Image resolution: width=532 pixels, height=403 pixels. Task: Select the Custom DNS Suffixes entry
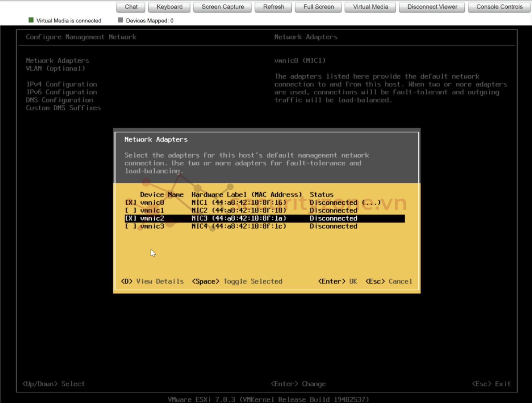click(x=63, y=108)
